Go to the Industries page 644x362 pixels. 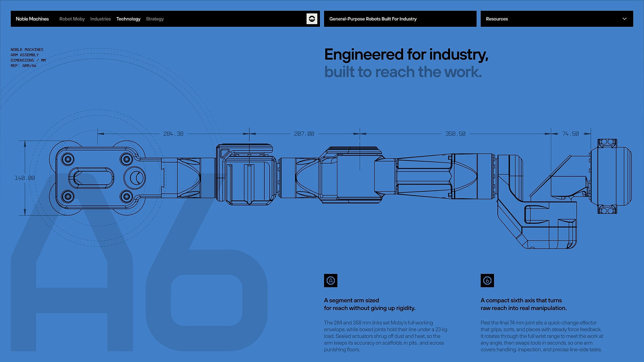tap(100, 19)
